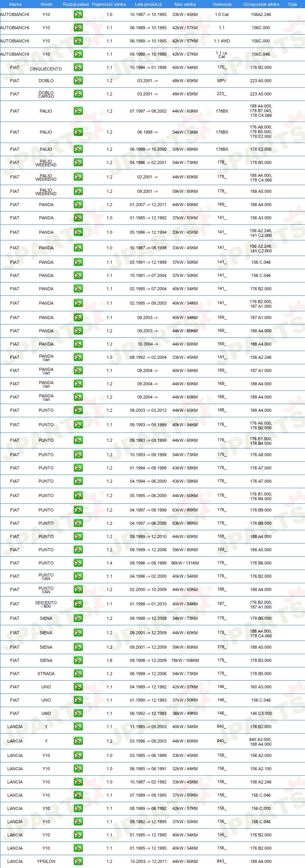Viewport: 305px width, 868px height.
Task: Click fuel icon in Fiat Cinquecento row
Action: pos(78,67)
